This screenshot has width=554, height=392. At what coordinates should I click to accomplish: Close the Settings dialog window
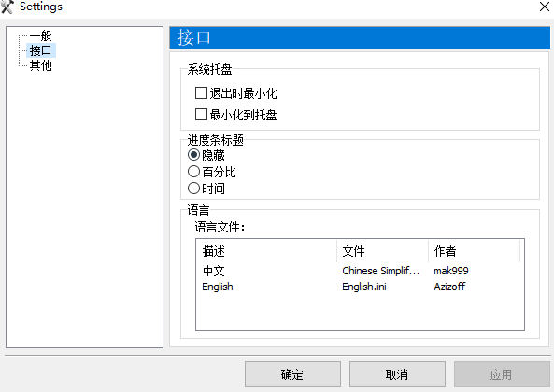pos(545,7)
